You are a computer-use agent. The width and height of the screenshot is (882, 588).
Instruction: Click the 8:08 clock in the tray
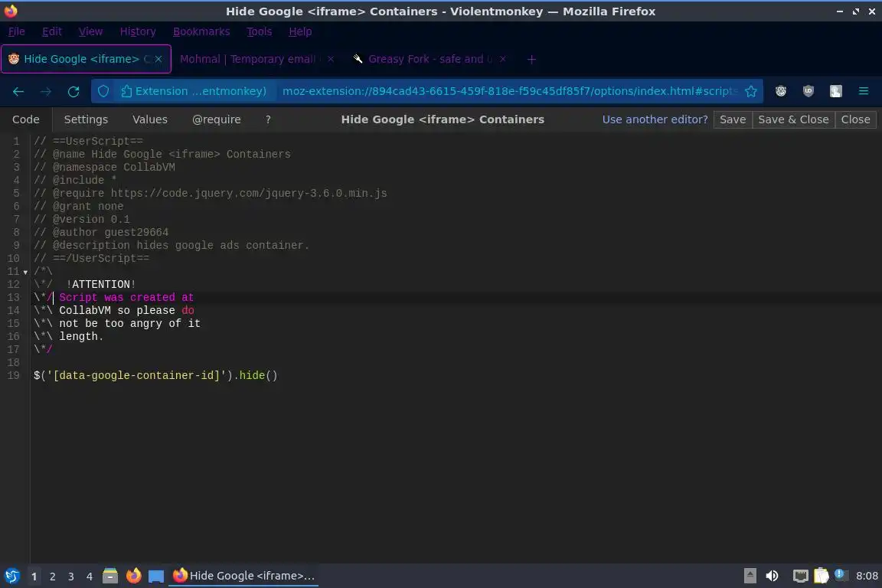867,576
